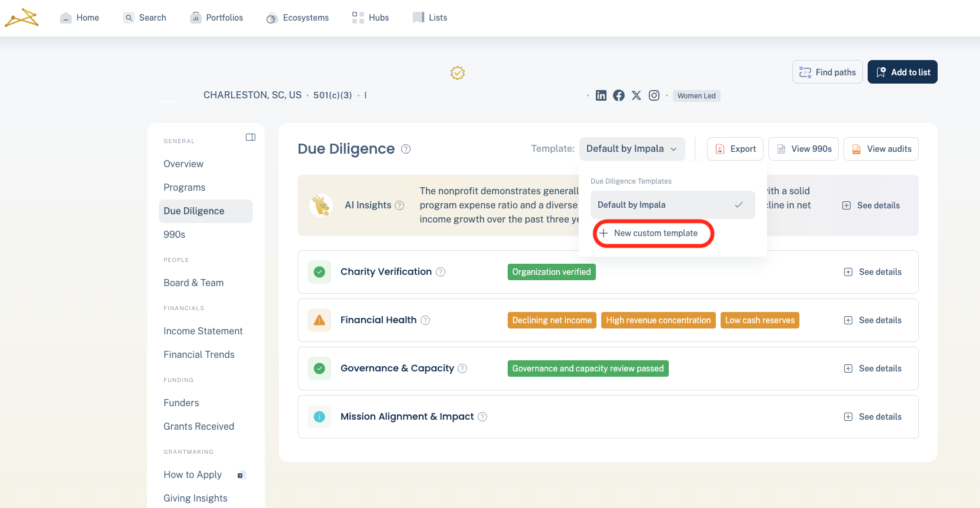Viewport: 980px width, 508px height.
Task: Open Ecosystems in the top navigation
Action: [x=298, y=18]
